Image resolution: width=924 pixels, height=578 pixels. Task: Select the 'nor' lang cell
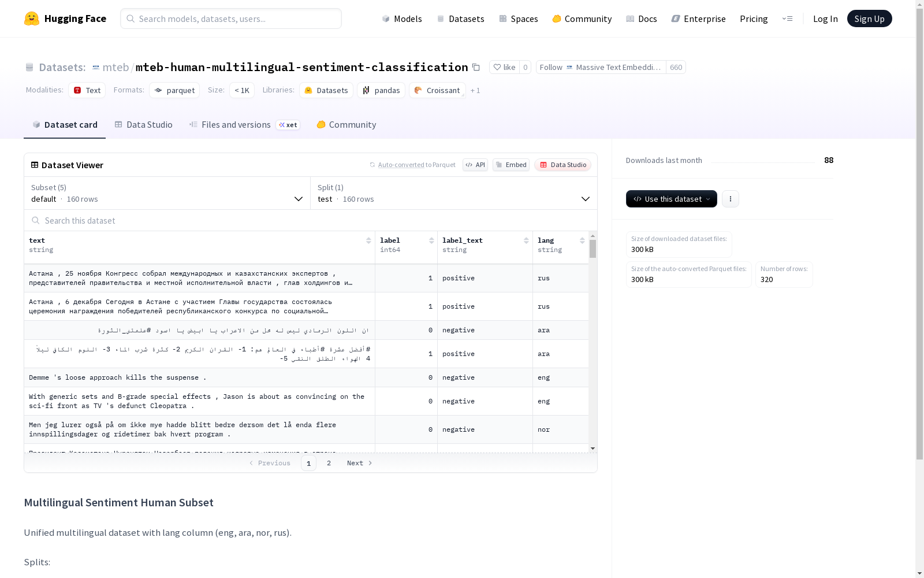tap(561, 429)
